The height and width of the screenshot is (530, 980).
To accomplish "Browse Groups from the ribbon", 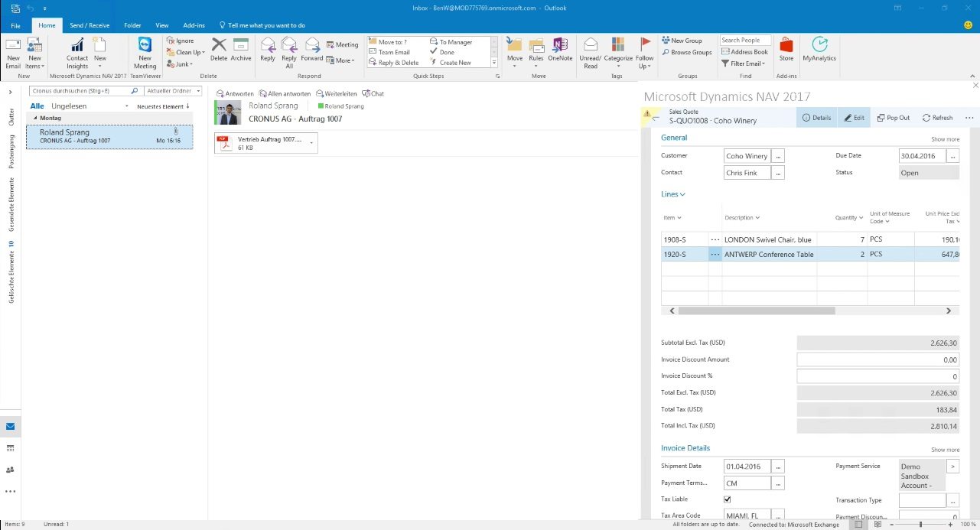I will 687,52.
